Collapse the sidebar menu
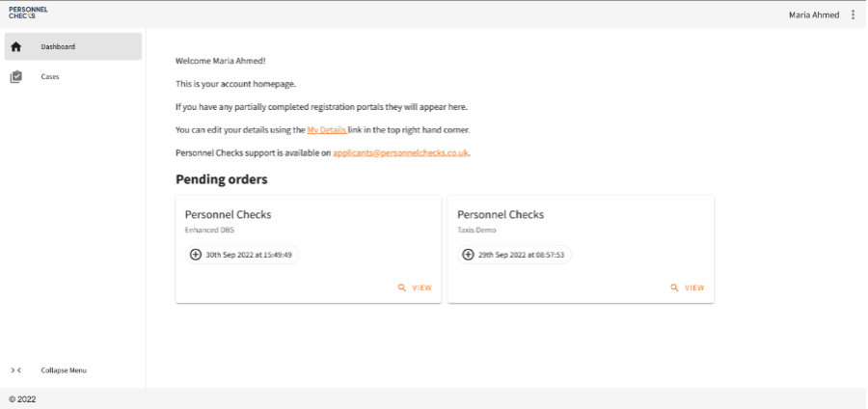868x409 pixels. [x=64, y=370]
